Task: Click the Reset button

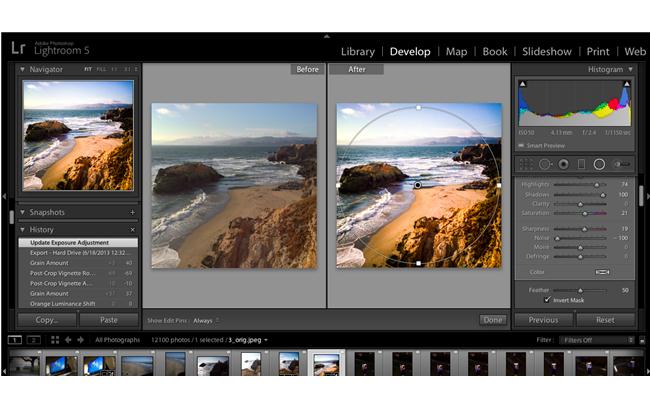Action: [x=605, y=320]
